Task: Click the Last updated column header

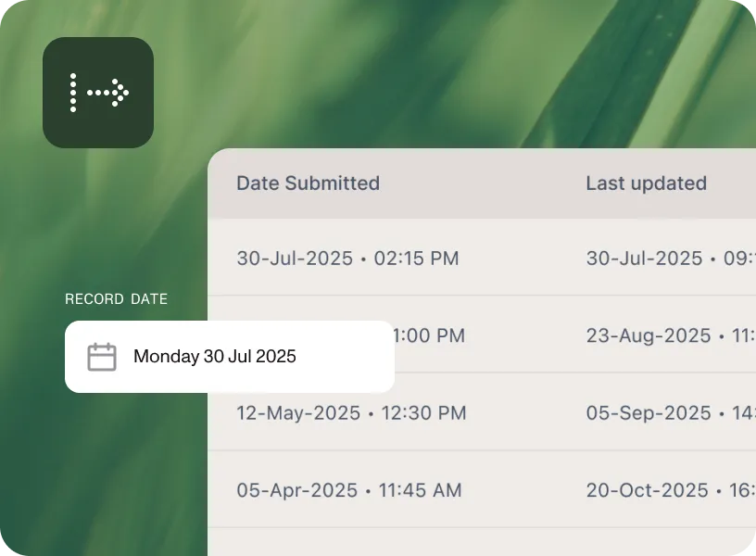Action: tap(646, 183)
